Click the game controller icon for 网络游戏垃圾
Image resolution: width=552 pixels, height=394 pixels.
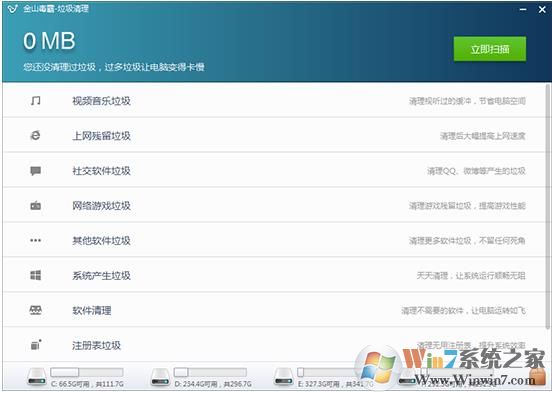click(35, 205)
